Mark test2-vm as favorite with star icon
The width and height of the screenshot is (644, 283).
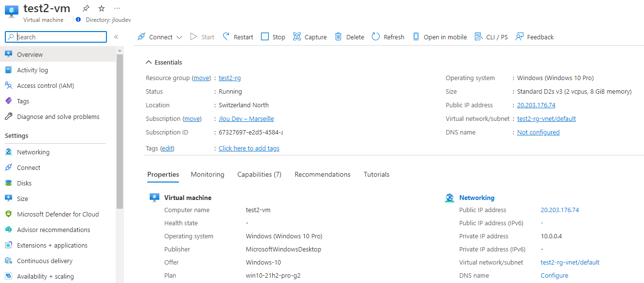tap(101, 8)
